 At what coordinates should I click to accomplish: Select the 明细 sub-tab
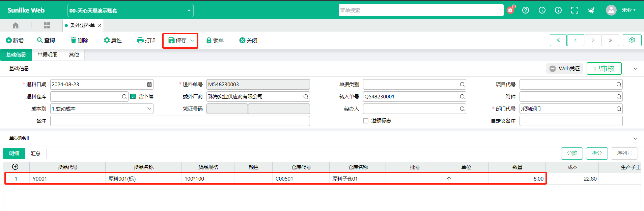point(14,154)
